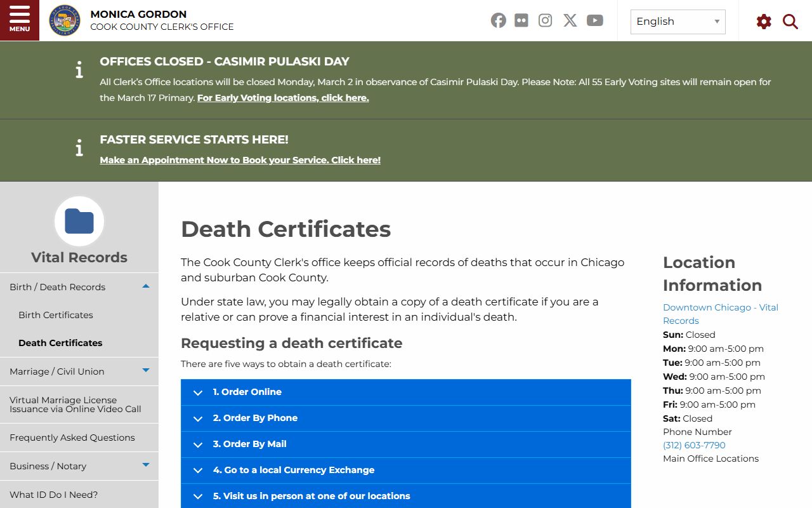Open the Flickr social icon
812x508 pixels.
[x=521, y=20]
